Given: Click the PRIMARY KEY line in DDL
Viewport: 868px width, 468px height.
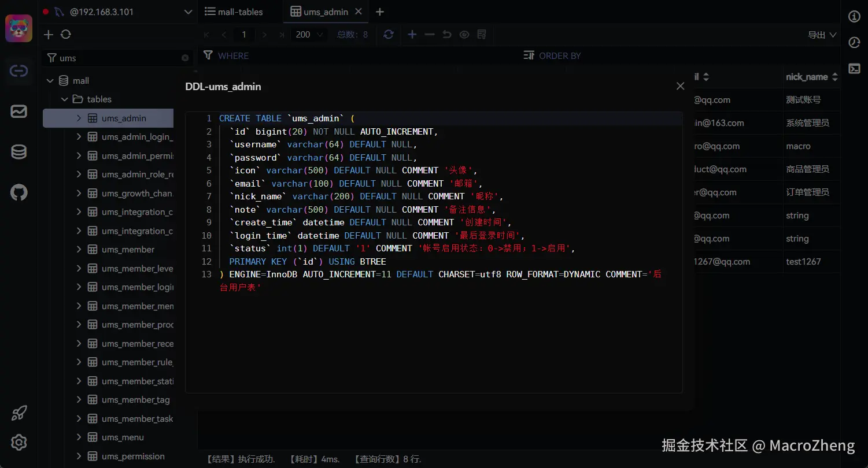Looking at the screenshot, I should (x=307, y=261).
